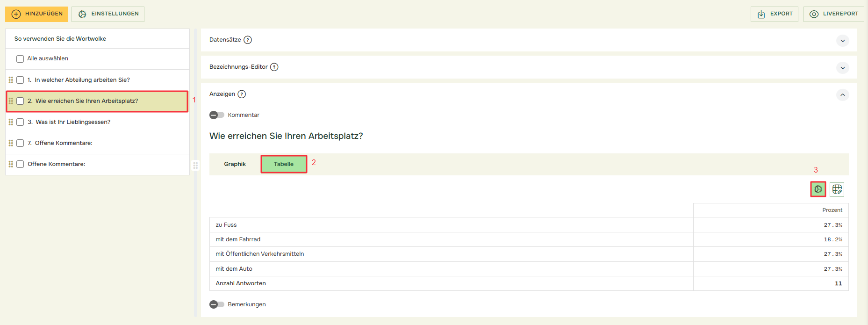Grab drag handle of question 1
Image resolution: width=868 pixels, height=325 pixels.
pyautogui.click(x=11, y=80)
